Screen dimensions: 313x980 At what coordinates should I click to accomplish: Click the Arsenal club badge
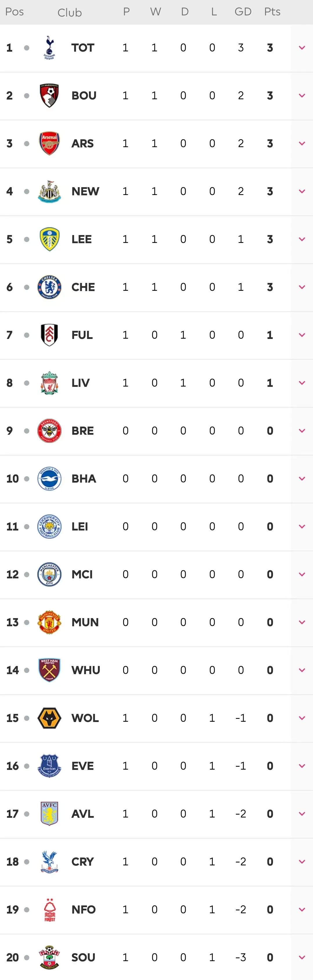[49, 143]
